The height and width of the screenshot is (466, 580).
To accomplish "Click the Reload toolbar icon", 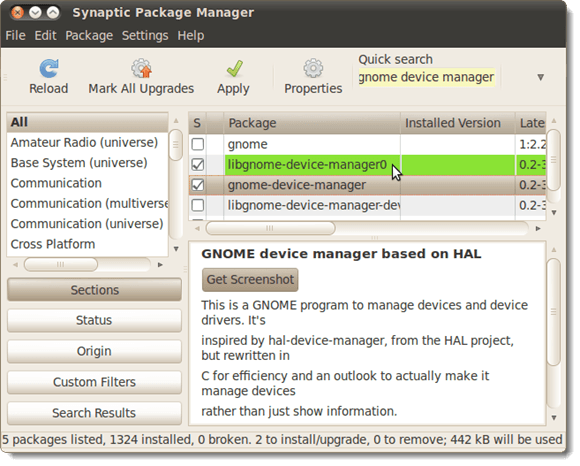I will [x=49, y=69].
